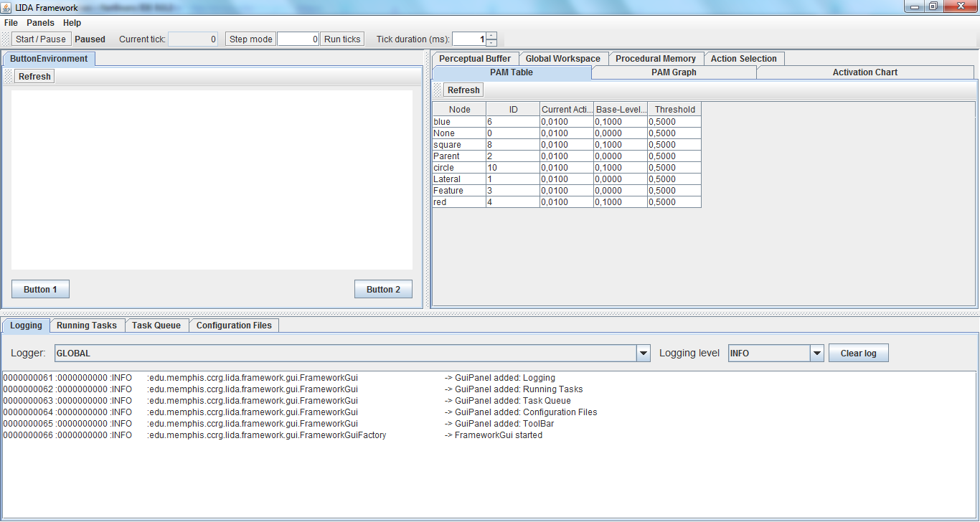Viewport: 980px width, 522px height.
Task: Expand the Logging level dropdown
Action: click(x=817, y=353)
